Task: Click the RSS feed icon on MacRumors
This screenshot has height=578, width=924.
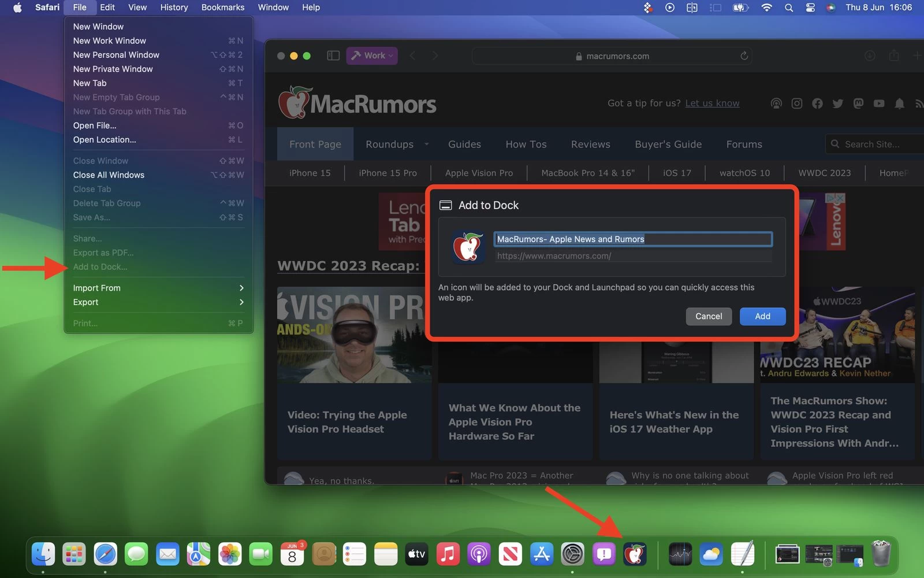Action: pos(919,103)
